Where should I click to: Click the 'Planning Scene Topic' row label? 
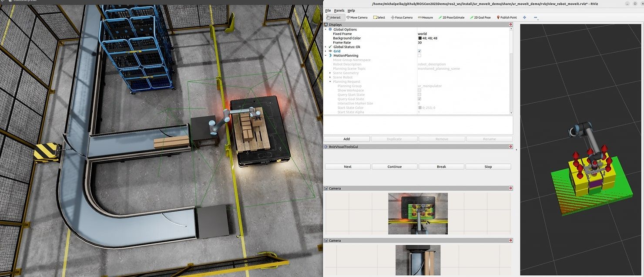pos(349,68)
